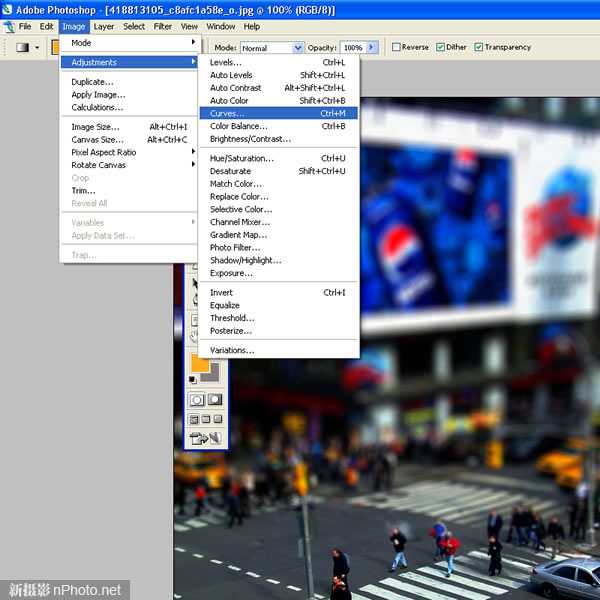Expand the Mode submenu

pos(129,43)
